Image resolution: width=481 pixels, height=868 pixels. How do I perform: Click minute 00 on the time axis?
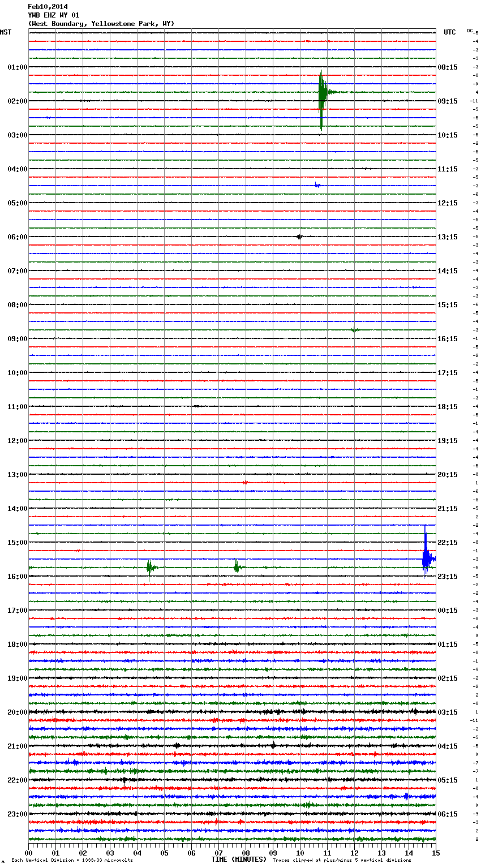click(x=28, y=853)
